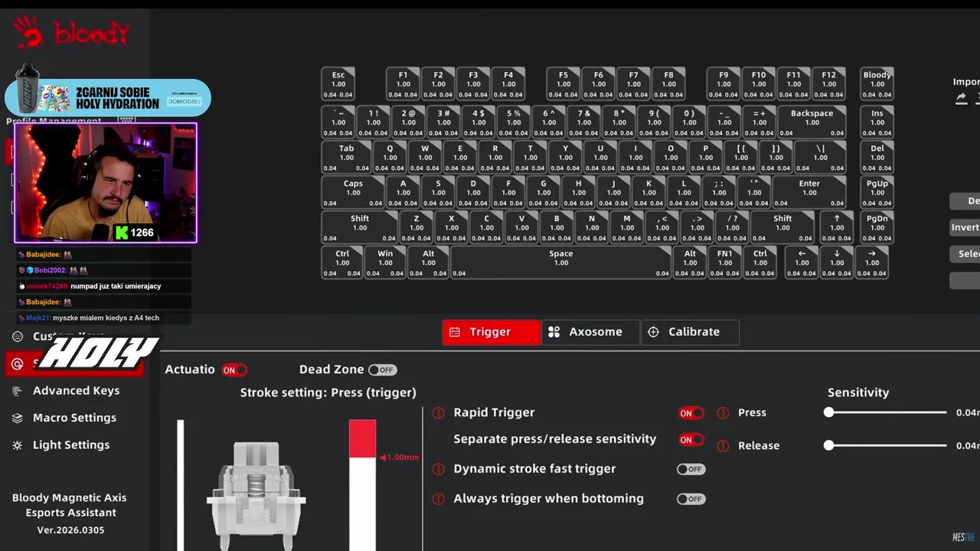This screenshot has height=551, width=980.
Task: Click the Holy Hydration banner ad
Action: pyautogui.click(x=107, y=96)
